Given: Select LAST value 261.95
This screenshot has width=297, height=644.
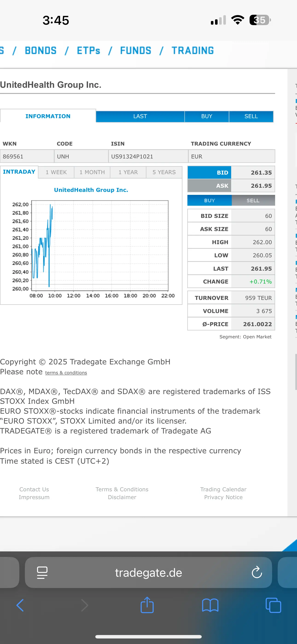Looking at the screenshot, I should [x=261, y=269].
